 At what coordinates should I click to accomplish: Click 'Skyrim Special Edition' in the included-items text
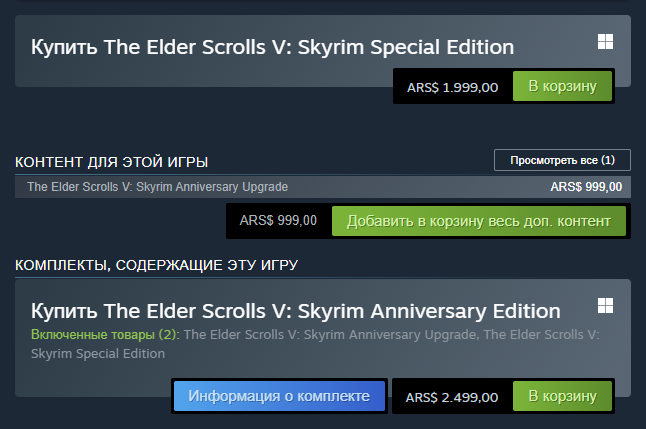tap(98, 354)
